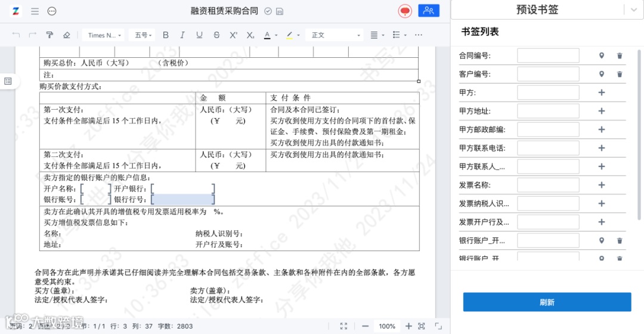Open the Times N... font family dropdown

pyautogui.click(x=104, y=35)
